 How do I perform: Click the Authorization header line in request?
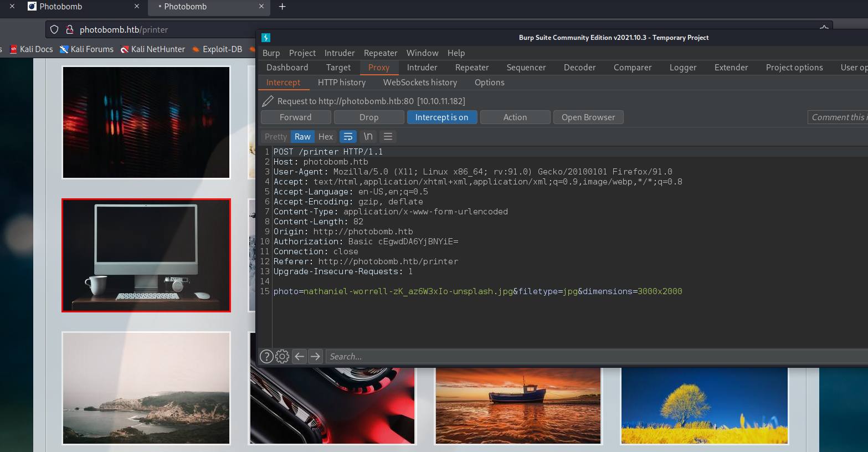click(366, 242)
